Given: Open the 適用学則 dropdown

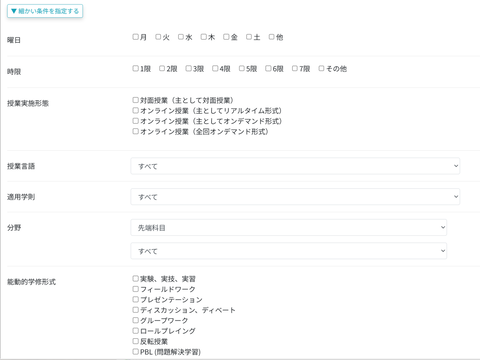Looking at the screenshot, I should coord(295,197).
